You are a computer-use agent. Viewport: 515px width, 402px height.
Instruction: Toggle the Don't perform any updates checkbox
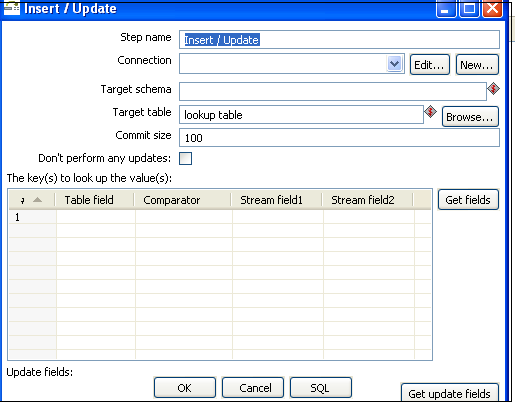click(x=185, y=158)
